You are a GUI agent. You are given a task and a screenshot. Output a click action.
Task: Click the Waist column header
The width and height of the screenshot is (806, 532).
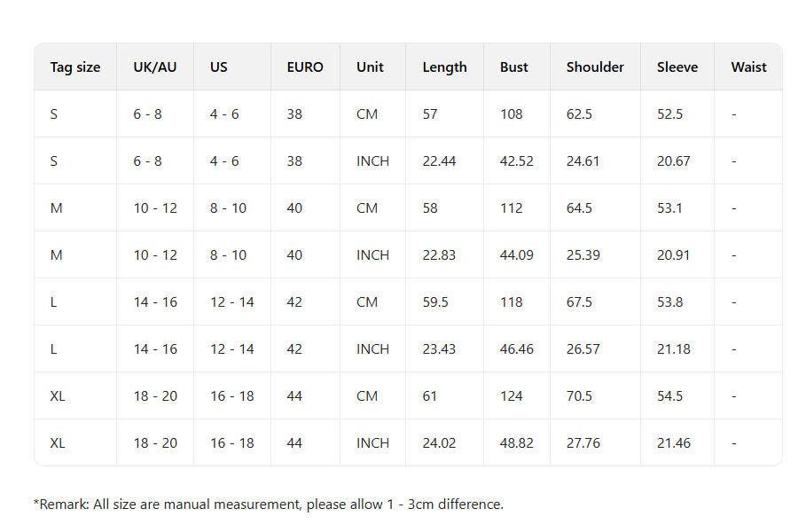pos(748,67)
